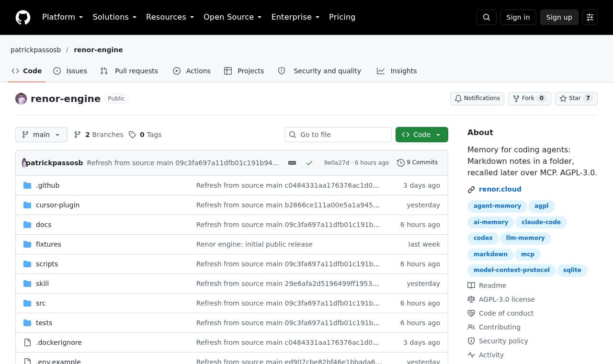Open the src folder row
The width and height of the screenshot is (613, 364).
point(232,303)
